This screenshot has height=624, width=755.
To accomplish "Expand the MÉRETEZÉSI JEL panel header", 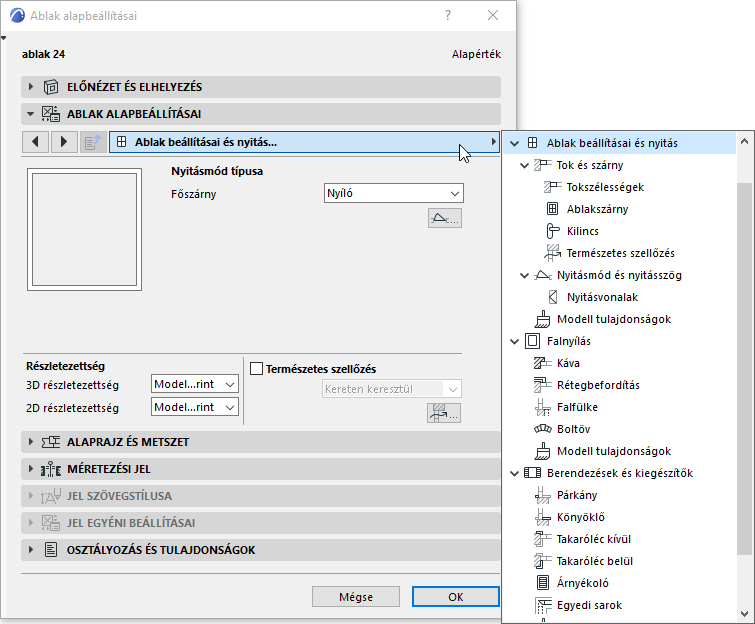I will 261,469.
